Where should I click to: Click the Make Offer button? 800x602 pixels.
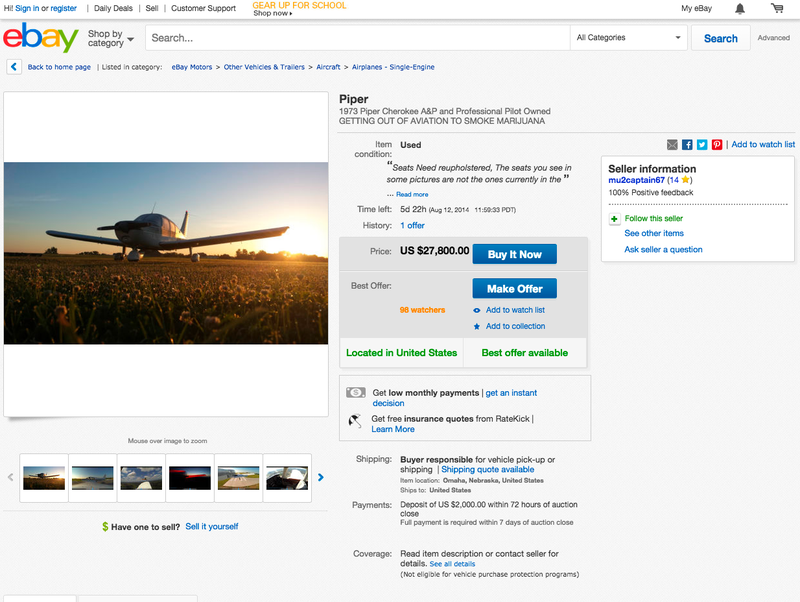pyautogui.click(x=514, y=288)
